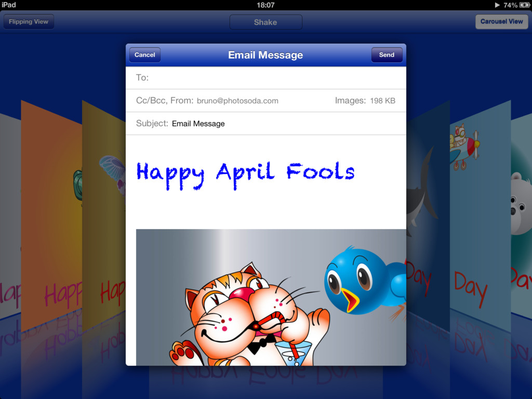The image size is (532, 399).
Task: Cancel the email message
Action: click(x=145, y=55)
